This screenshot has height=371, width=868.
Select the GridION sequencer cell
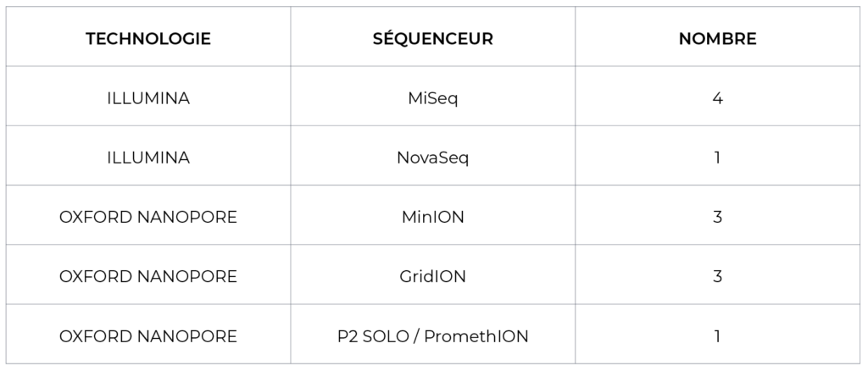pyautogui.click(x=433, y=277)
